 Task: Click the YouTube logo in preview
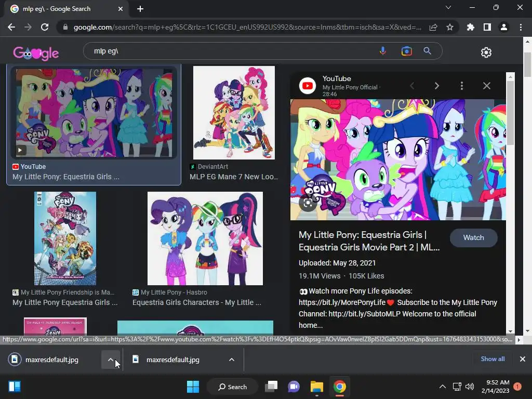[x=308, y=86]
